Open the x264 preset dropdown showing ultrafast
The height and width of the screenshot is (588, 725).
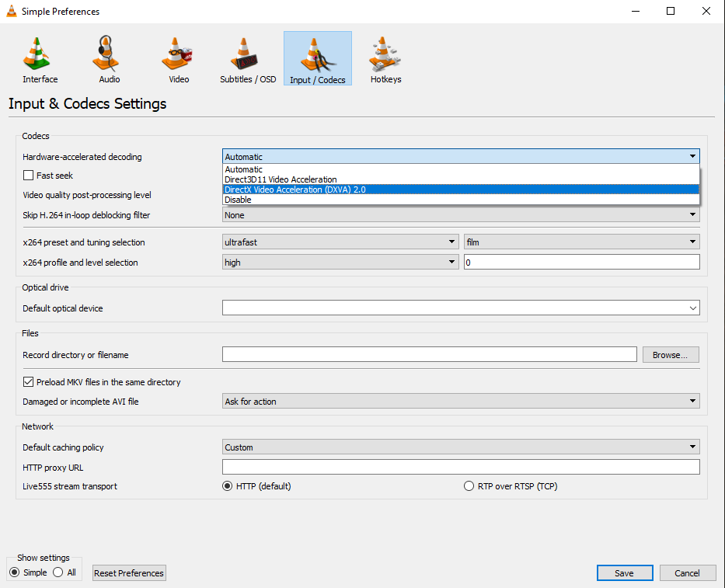(x=340, y=242)
